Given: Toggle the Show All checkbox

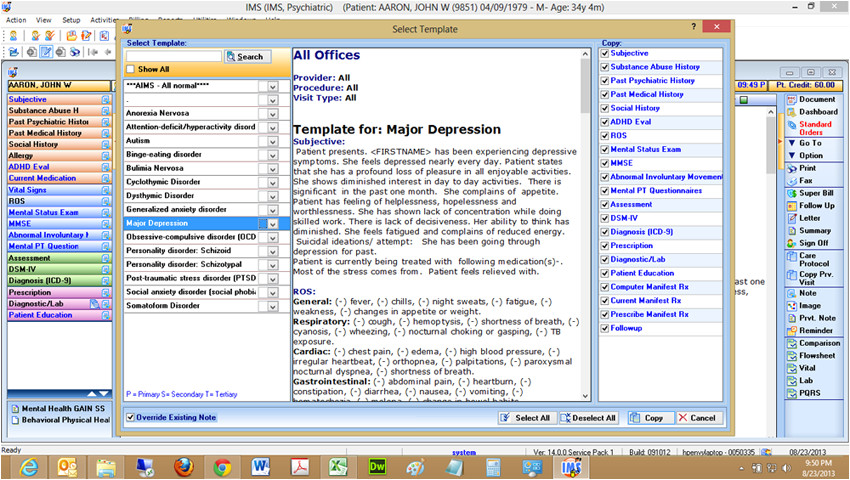Looking at the screenshot, I should (131, 69).
